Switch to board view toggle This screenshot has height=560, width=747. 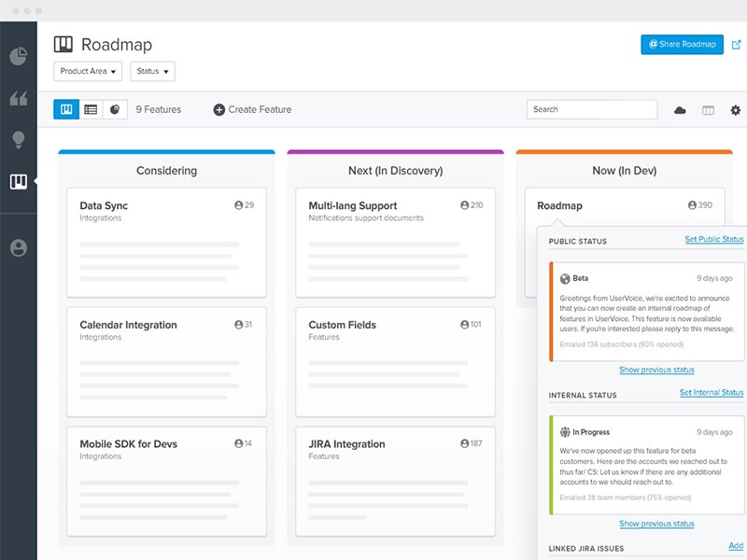coord(66,109)
